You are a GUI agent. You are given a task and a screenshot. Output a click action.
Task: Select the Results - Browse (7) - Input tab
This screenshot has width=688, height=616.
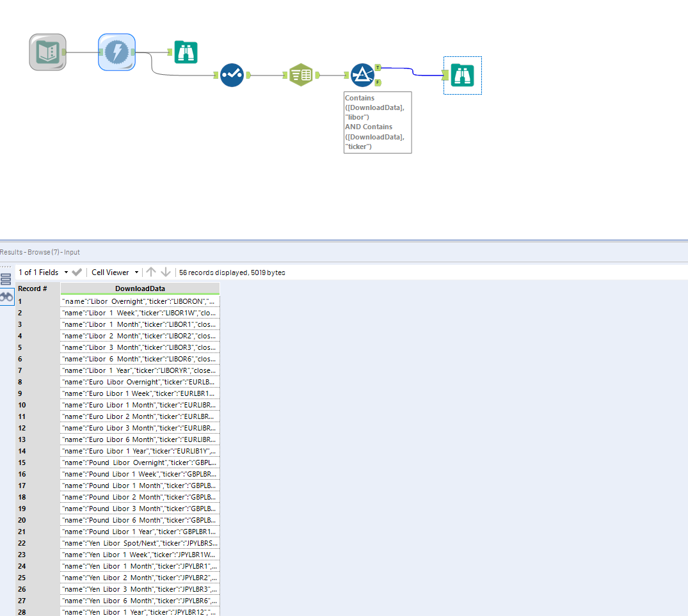click(x=41, y=252)
